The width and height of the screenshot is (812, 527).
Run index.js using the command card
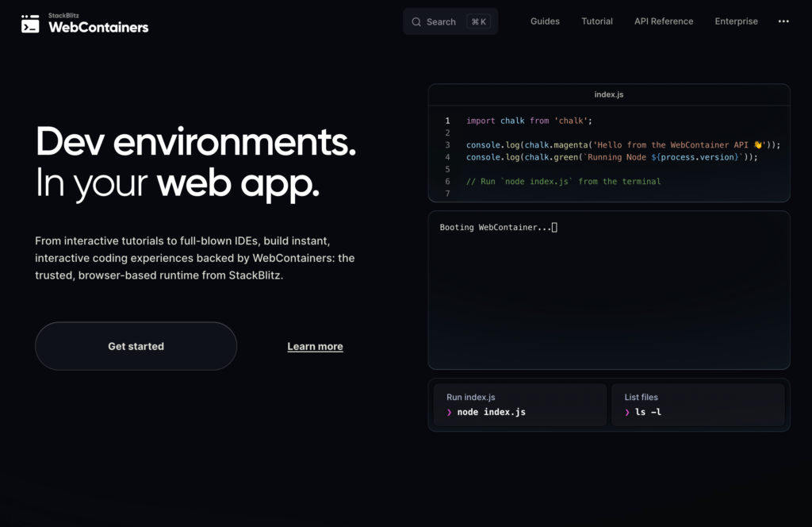[x=519, y=405]
